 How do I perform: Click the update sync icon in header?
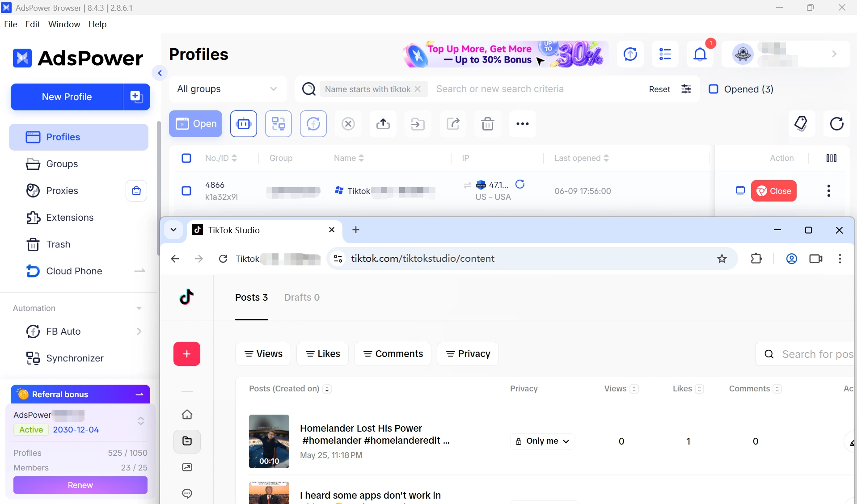[x=630, y=54]
